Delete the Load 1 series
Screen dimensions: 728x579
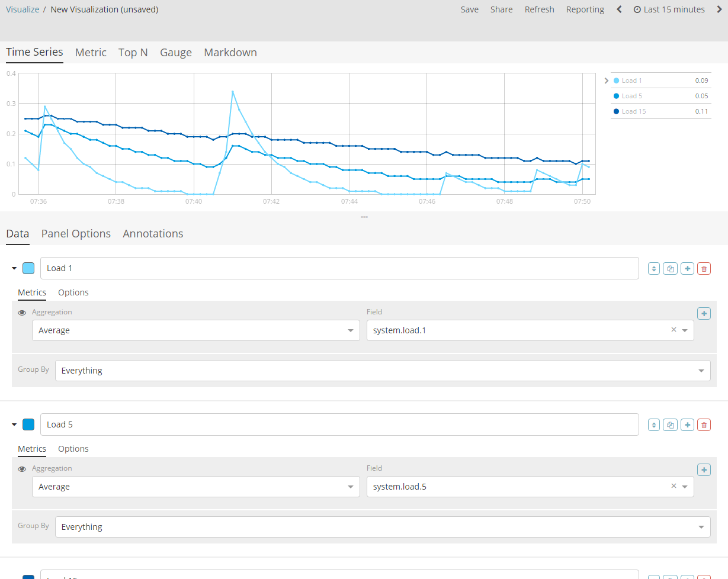pos(704,268)
